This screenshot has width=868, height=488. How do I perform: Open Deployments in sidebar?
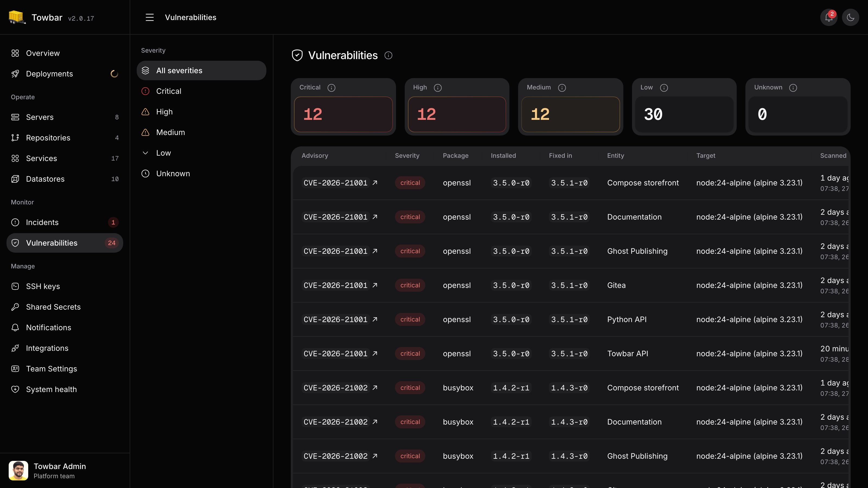coord(65,74)
